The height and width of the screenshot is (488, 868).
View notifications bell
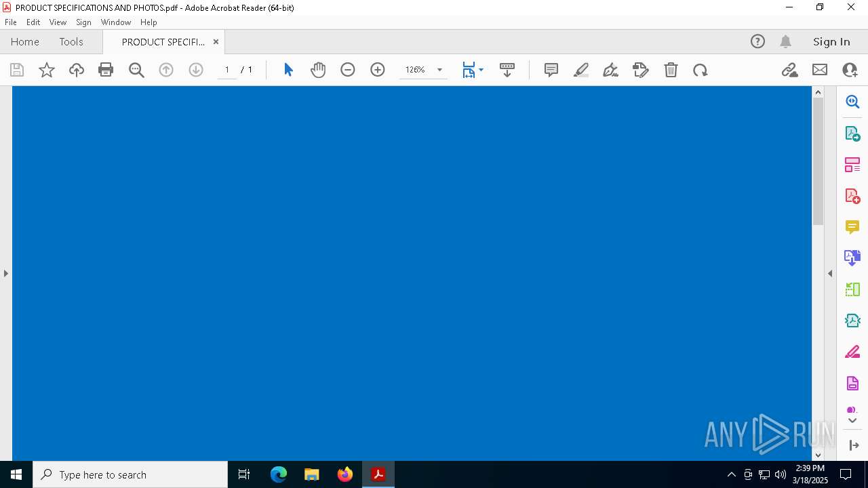click(x=785, y=41)
